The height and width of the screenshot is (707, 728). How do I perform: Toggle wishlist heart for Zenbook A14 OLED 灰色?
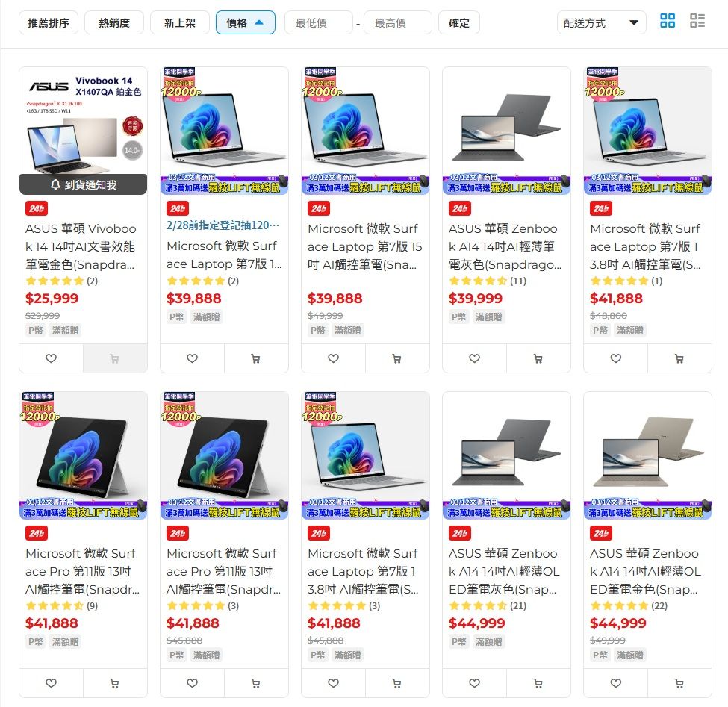(x=474, y=683)
